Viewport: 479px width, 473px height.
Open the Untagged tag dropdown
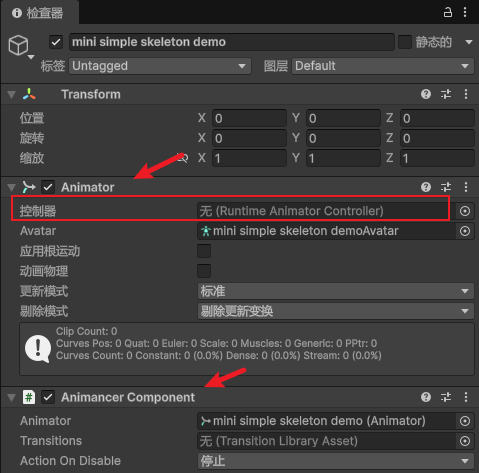[160, 66]
